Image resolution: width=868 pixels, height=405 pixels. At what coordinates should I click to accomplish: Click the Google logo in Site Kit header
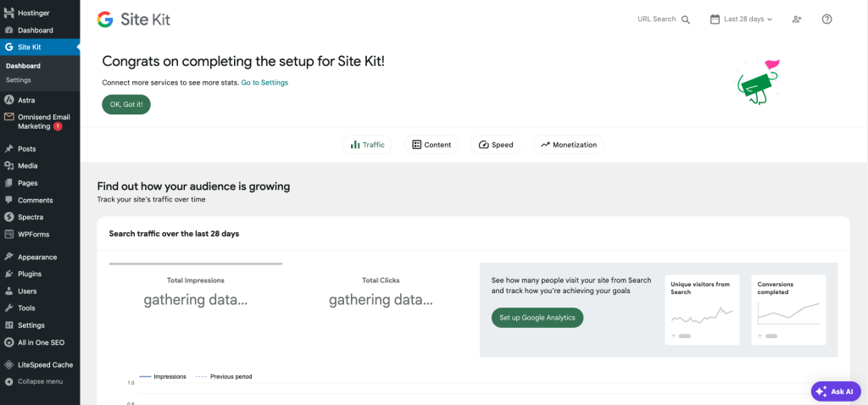(105, 19)
